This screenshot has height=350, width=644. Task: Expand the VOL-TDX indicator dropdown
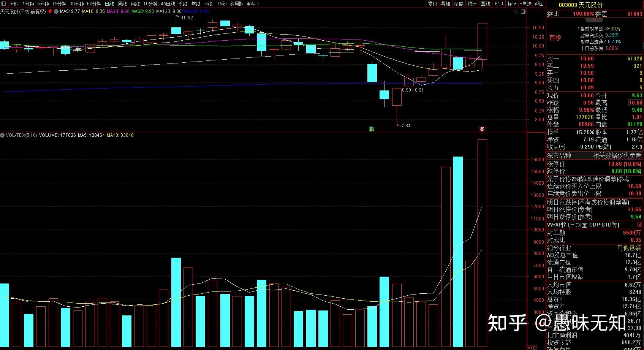click(x=3, y=135)
